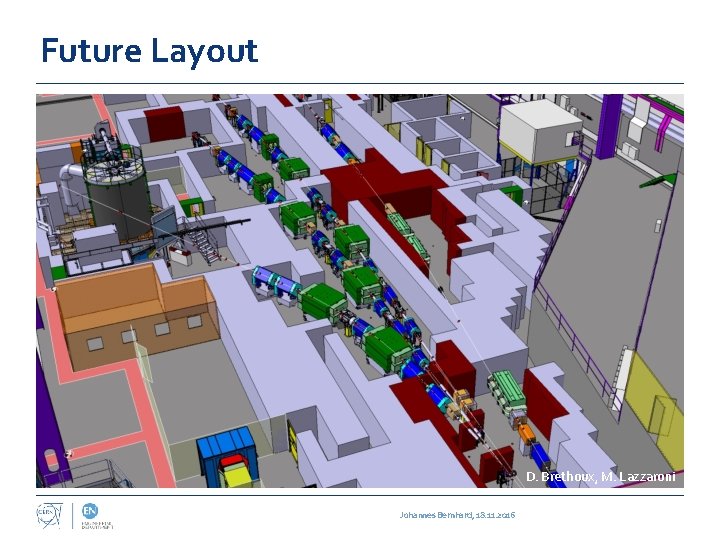Click 'Johannes Bernhard, 18.11.2016' footer text

(457, 515)
